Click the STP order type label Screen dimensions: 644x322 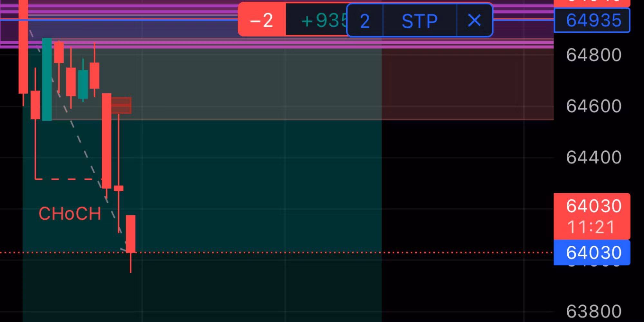pyautogui.click(x=419, y=21)
